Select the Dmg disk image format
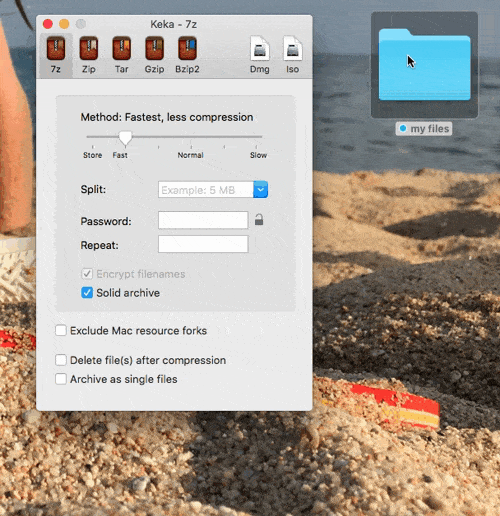The width and height of the screenshot is (500, 516). (x=260, y=49)
